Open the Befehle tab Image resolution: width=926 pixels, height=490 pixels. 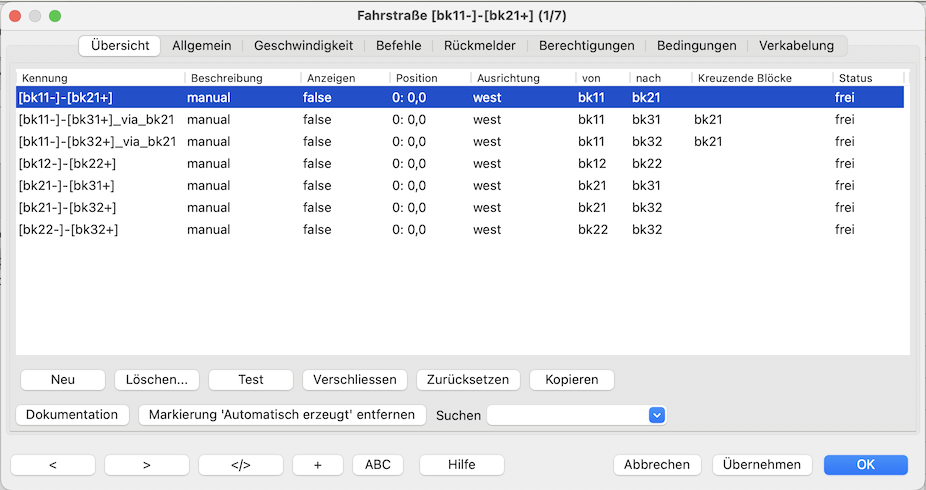coord(398,46)
